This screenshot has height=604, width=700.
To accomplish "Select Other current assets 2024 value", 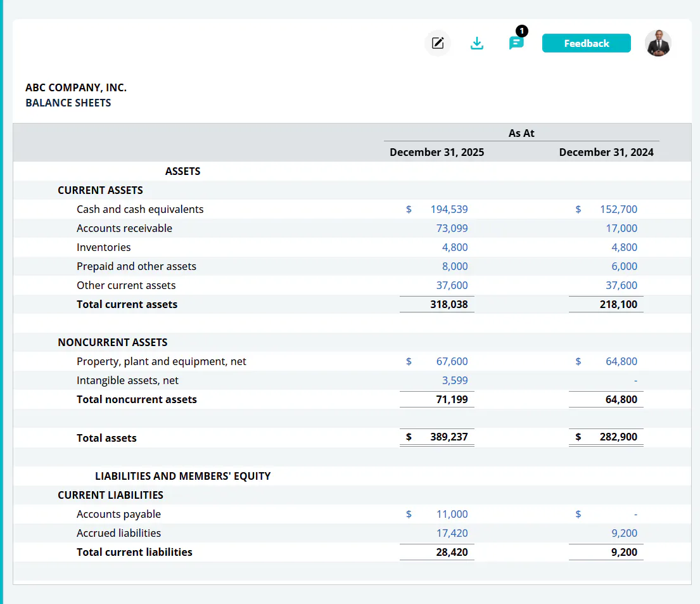I will pos(621,285).
